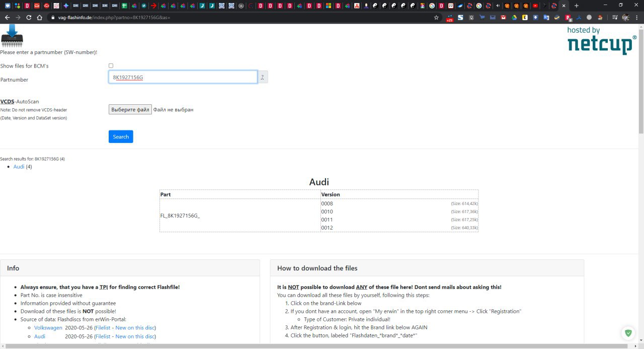Open the Google Translate extension

click(x=546, y=17)
